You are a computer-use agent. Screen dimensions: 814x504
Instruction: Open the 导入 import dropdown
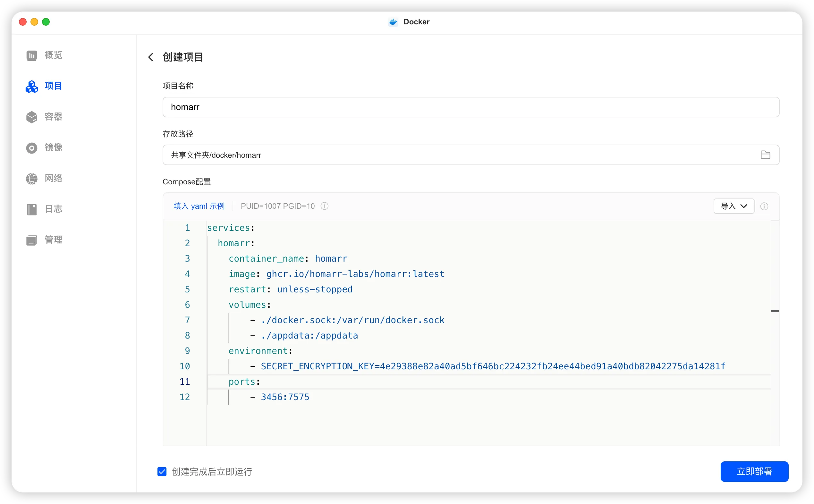point(733,206)
